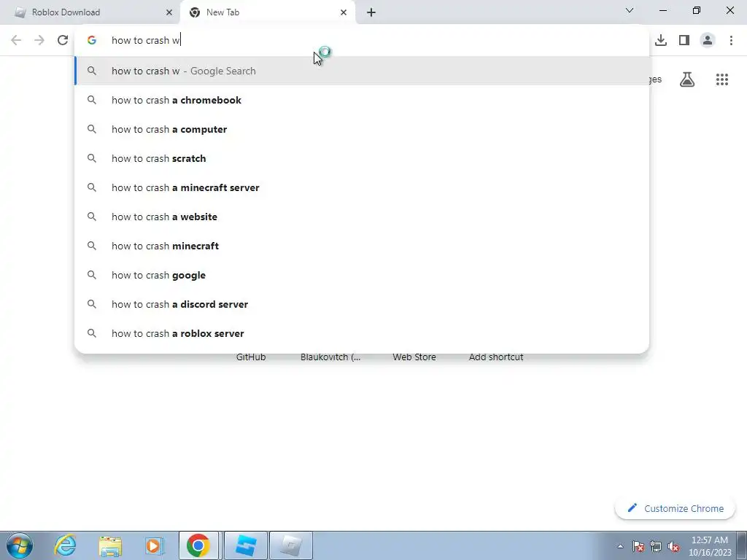
Task: Show hidden system tray icons
Action: (620, 546)
